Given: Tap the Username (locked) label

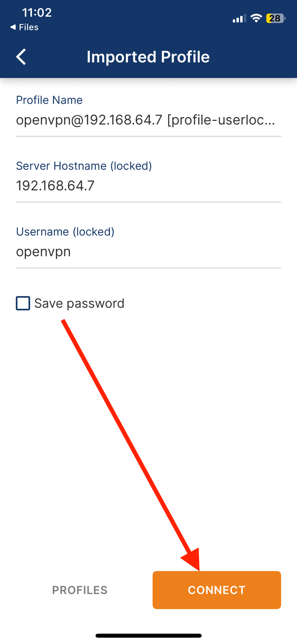Looking at the screenshot, I should pyautogui.click(x=65, y=232).
